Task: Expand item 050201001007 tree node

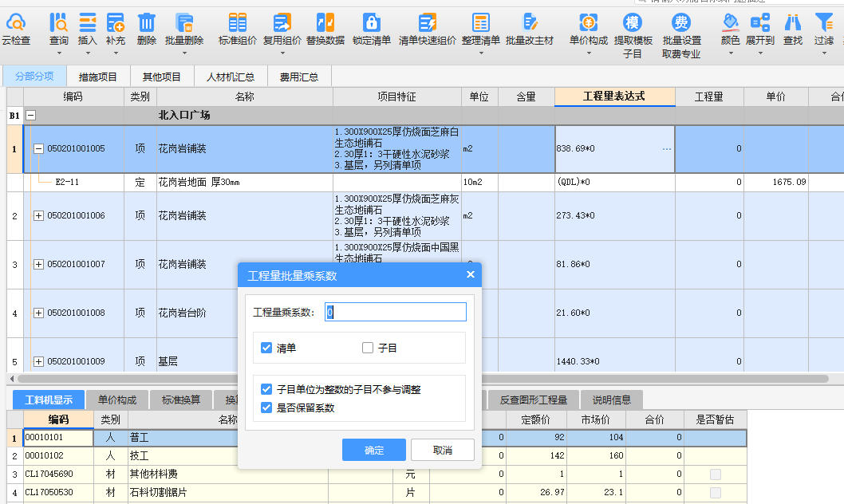Action: point(39,264)
